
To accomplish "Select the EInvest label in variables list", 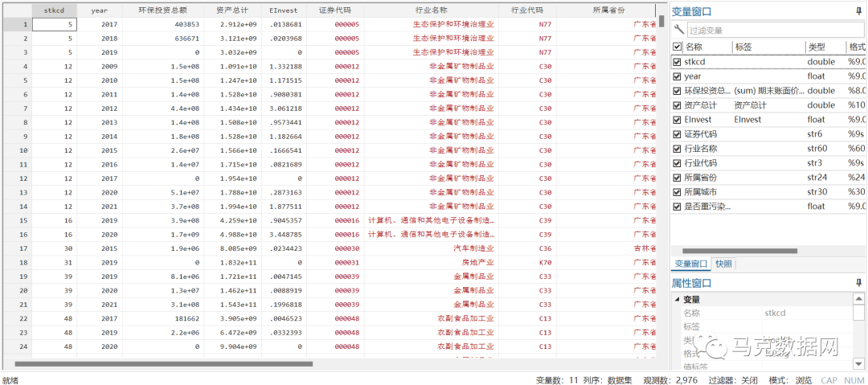I will pyautogui.click(x=747, y=120).
